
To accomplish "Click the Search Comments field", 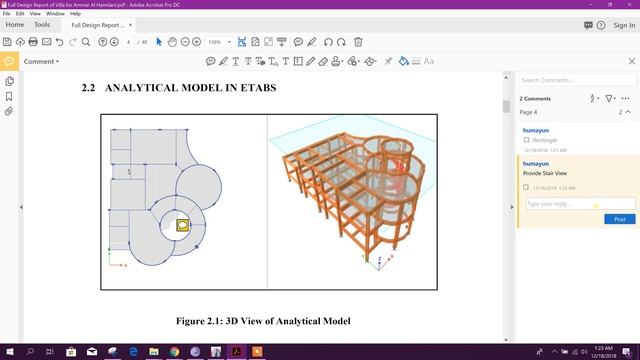I will [577, 80].
